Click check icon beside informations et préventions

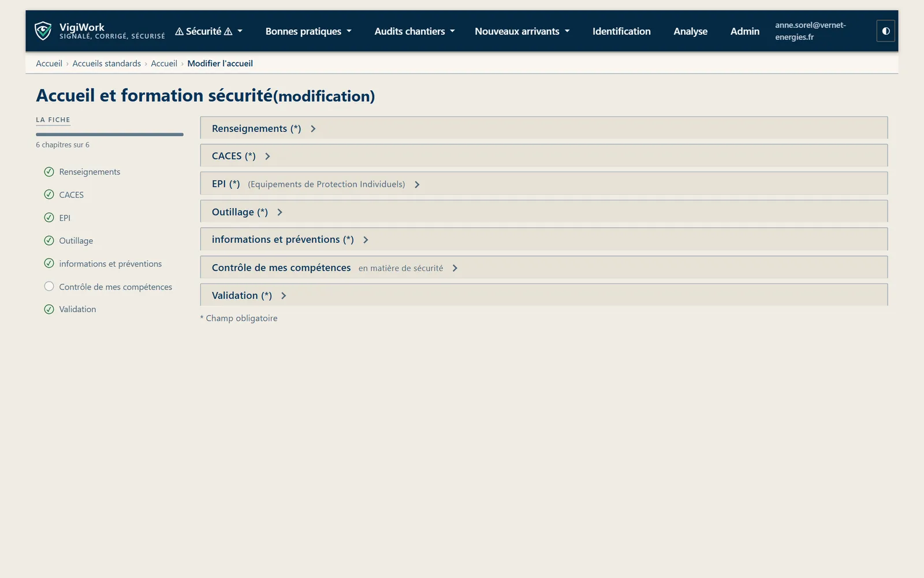tap(49, 264)
